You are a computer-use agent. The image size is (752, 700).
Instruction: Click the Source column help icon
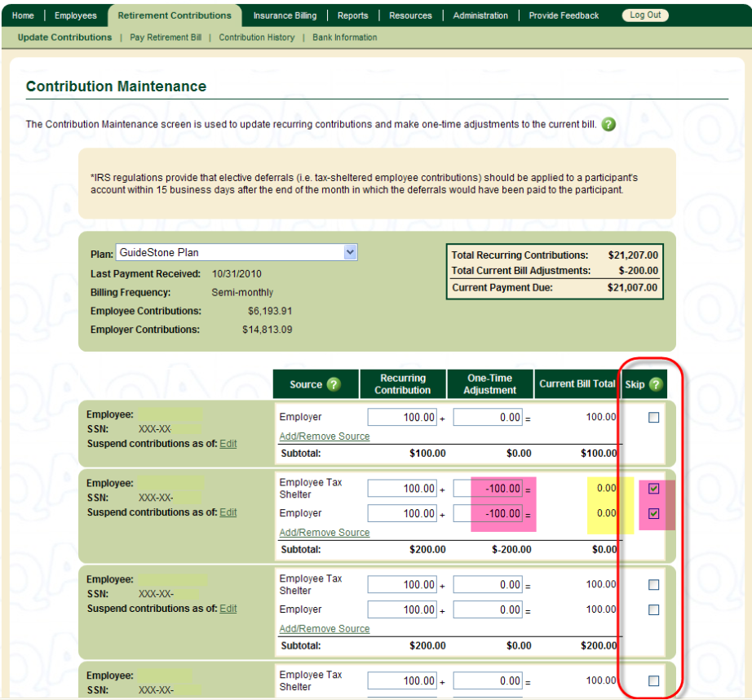(x=333, y=384)
